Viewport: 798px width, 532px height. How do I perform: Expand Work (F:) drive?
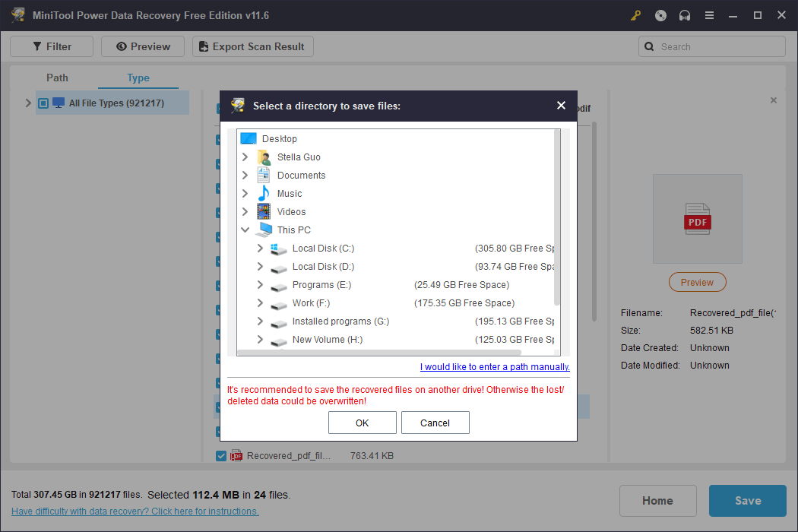(x=260, y=303)
